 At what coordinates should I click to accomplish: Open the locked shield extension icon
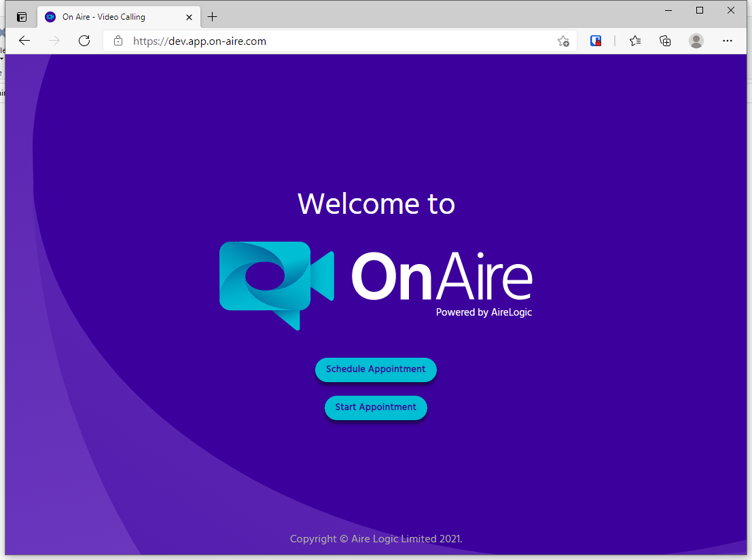596,41
